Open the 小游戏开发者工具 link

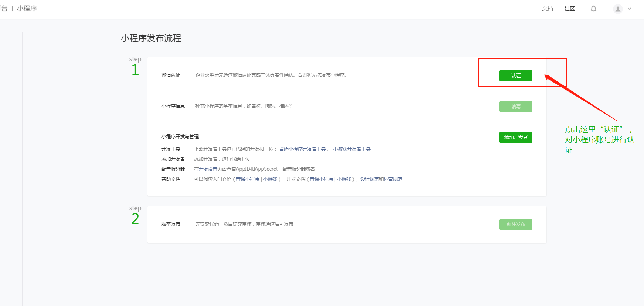(x=352, y=149)
